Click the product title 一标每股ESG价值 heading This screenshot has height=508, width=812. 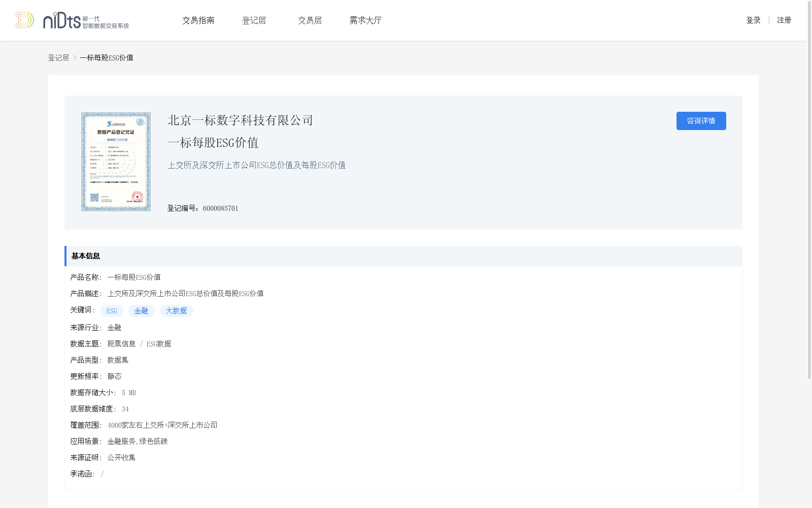[x=213, y=143]
